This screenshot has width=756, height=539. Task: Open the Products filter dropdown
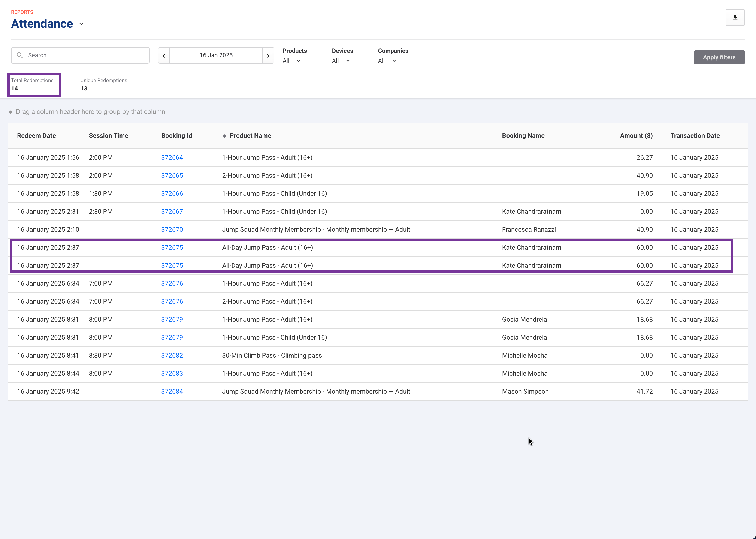click(292, 61)
